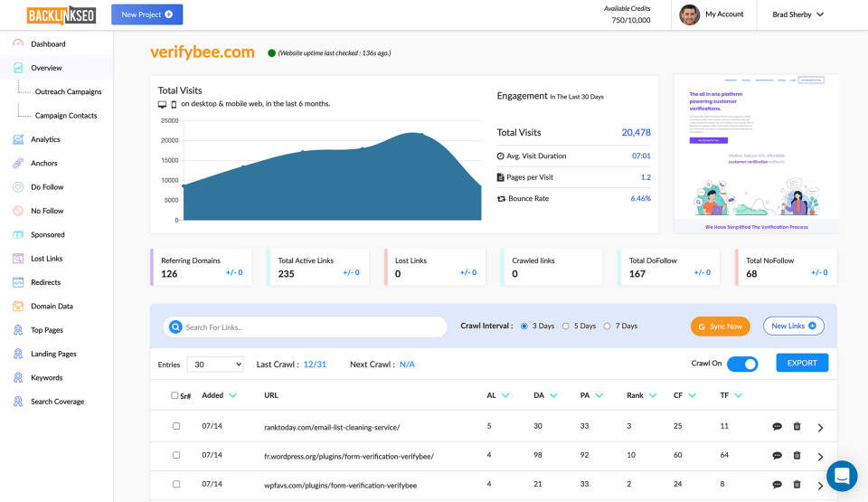The image size is (868, 502).
Task: Click the No Follow blocked icon
Action: coord(18,211)
